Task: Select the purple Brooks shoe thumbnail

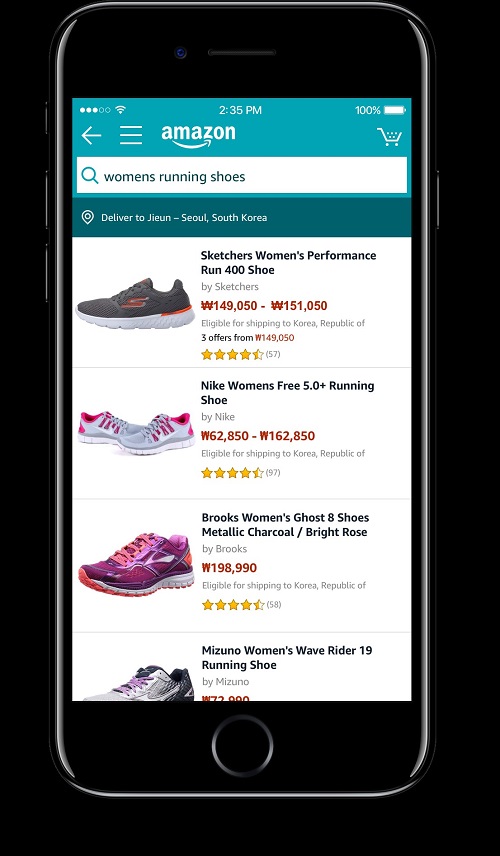Action: coord(136,564)
